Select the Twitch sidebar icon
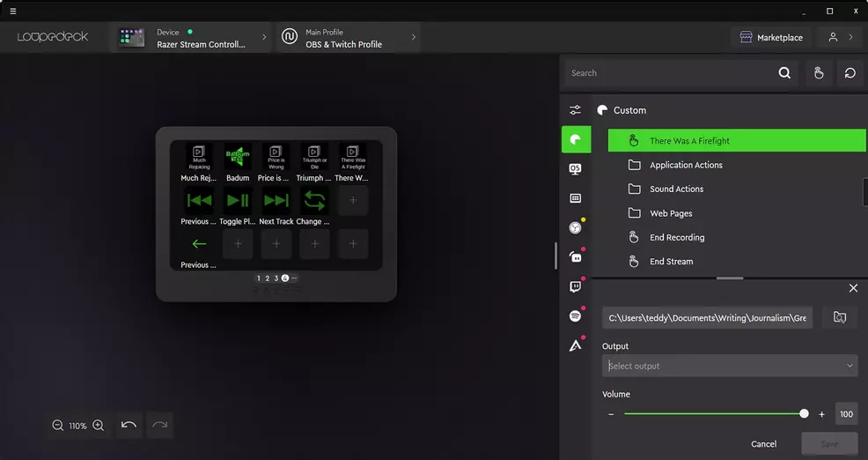The width and height of the screenshot is (868, 460). (576, 286)
